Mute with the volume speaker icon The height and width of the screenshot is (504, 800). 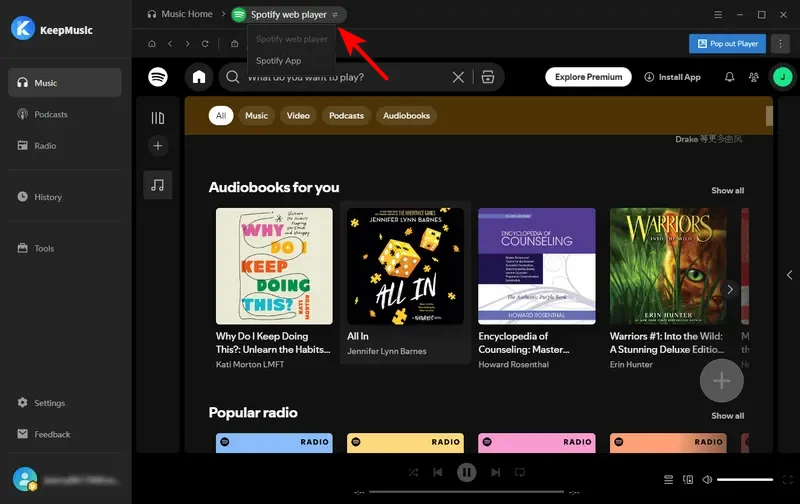707,480
